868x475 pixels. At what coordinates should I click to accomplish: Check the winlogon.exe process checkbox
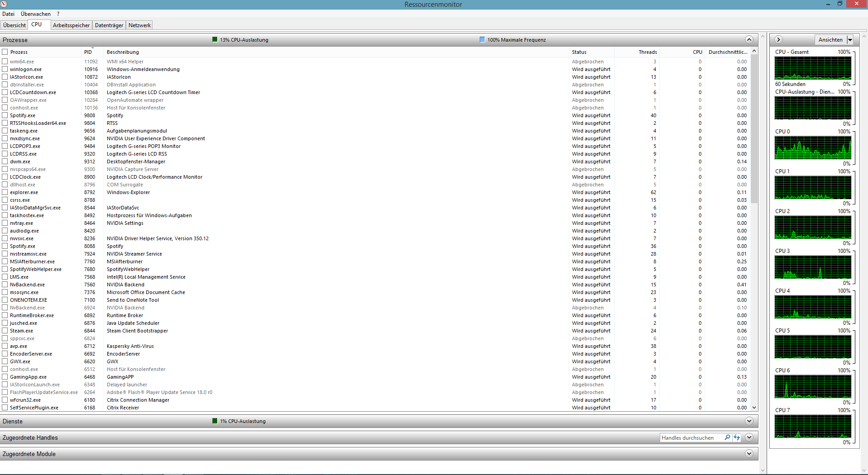pos(5,69)
